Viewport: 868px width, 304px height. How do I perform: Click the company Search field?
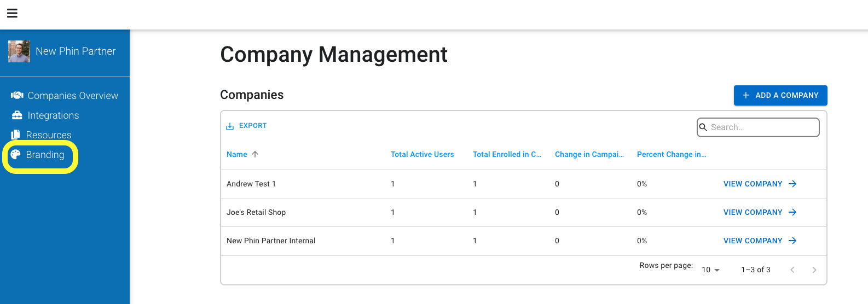tap(758, 127)
